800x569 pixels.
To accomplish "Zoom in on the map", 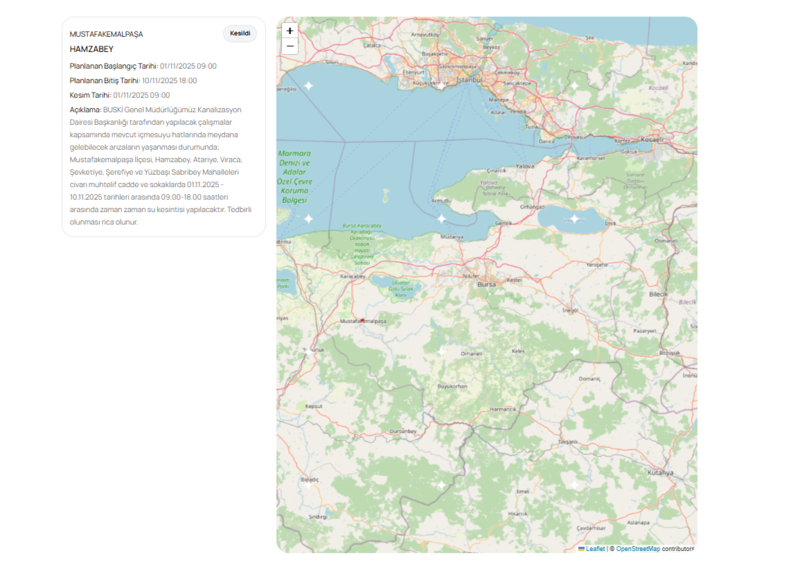I will pos(290,31).
